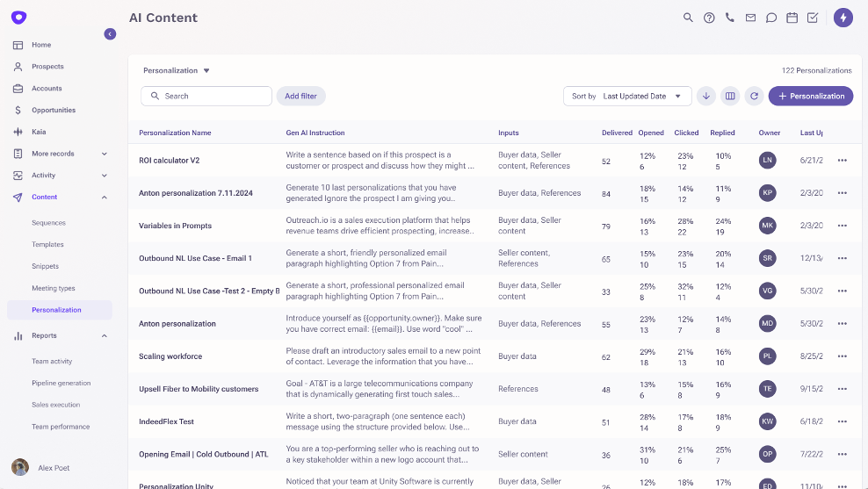Open Opening Email | Cold Outbound | ATL
This screenshot has height=489, width=868.
pos(204,454)
